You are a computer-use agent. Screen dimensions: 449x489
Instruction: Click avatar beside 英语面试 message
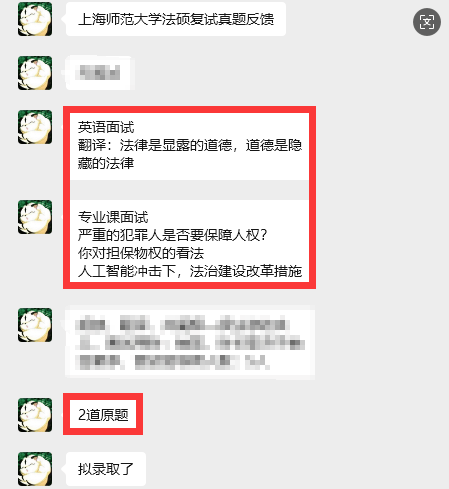tap(35, 127)
